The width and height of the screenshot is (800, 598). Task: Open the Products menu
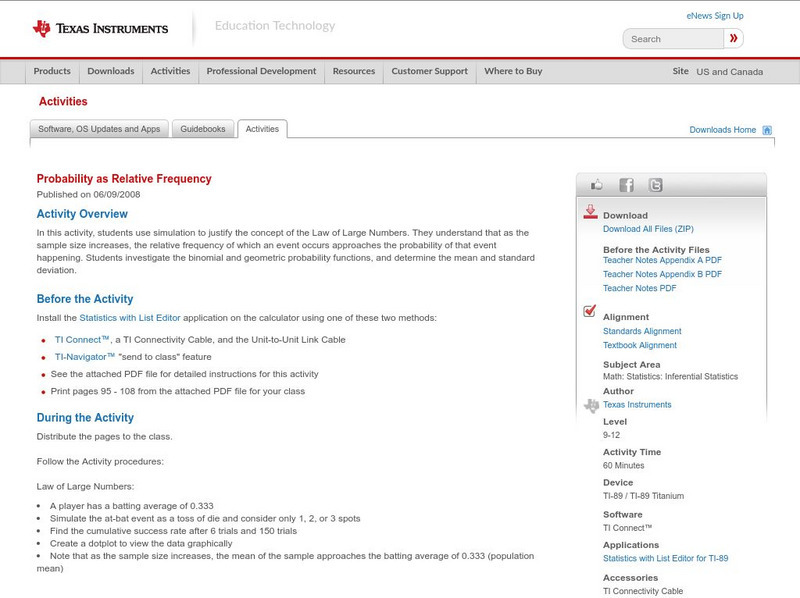52,71
